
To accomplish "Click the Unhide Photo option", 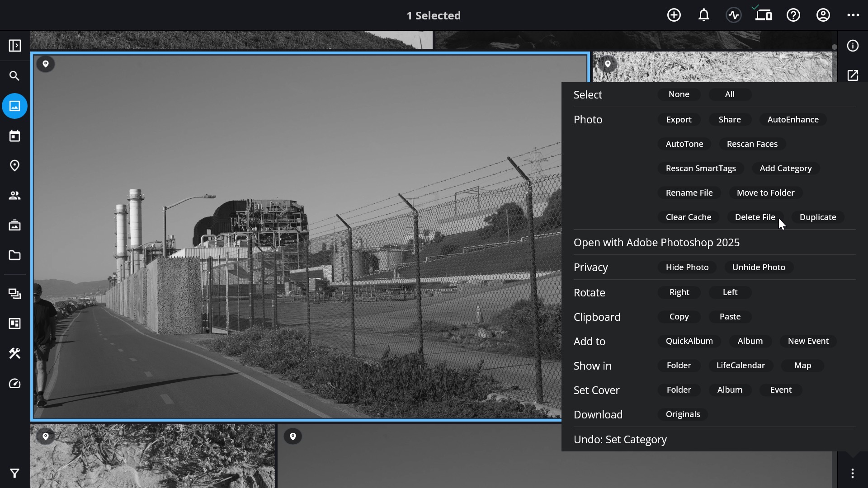I will [x=759, y=267].
